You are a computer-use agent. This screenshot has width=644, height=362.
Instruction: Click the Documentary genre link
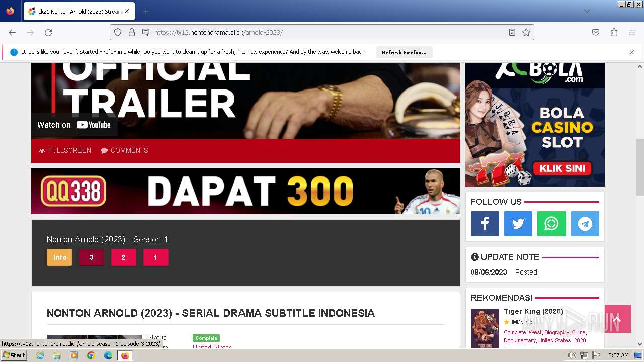click(x=520, y=340)
